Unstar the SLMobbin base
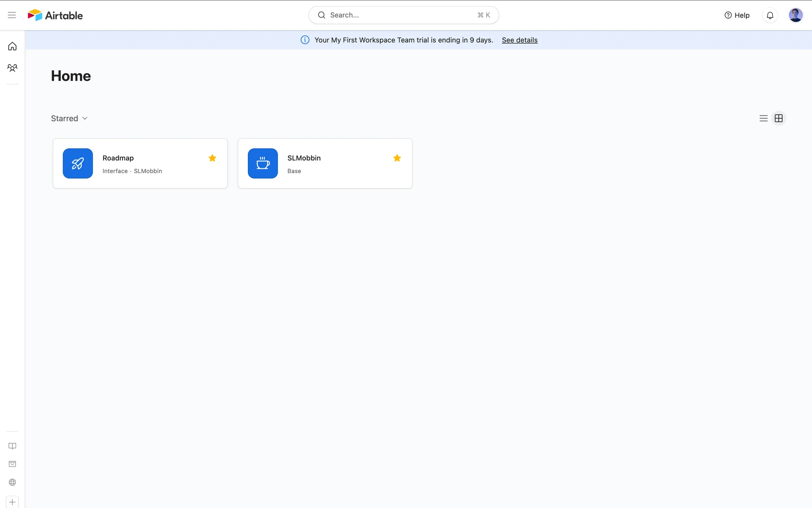Image resolution: width=812 pixels, height=508 pixels. point(397,158)
